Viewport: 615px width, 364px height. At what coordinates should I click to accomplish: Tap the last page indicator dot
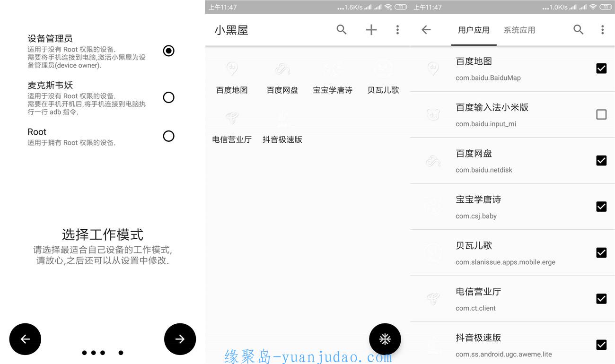(121, 353)
